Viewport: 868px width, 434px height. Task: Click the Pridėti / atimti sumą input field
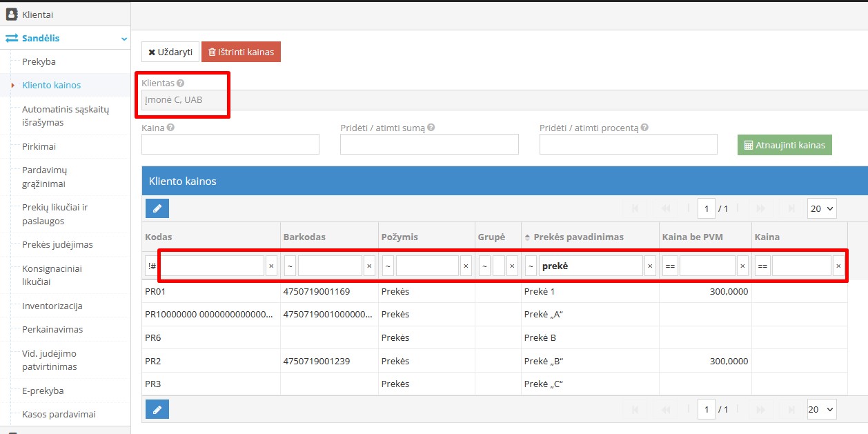point(429,144)
